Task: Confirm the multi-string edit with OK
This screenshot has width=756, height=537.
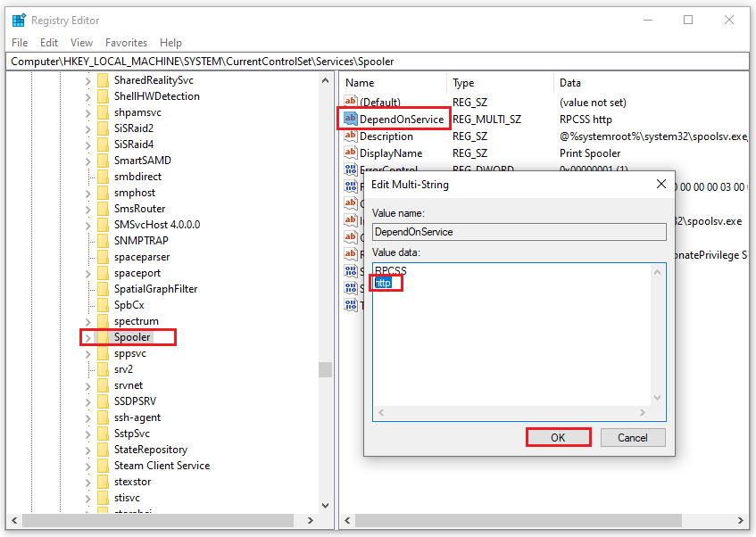Action: (559, 437)
